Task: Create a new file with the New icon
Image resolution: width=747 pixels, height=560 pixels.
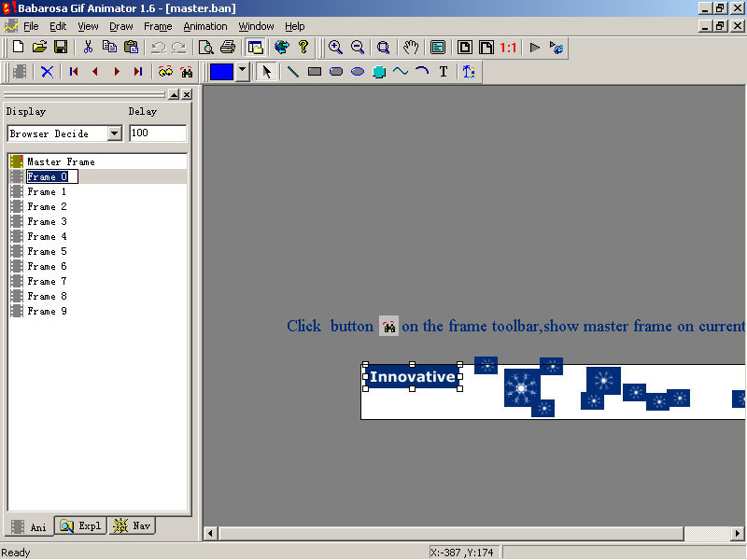Action: [x=18, y=47]
